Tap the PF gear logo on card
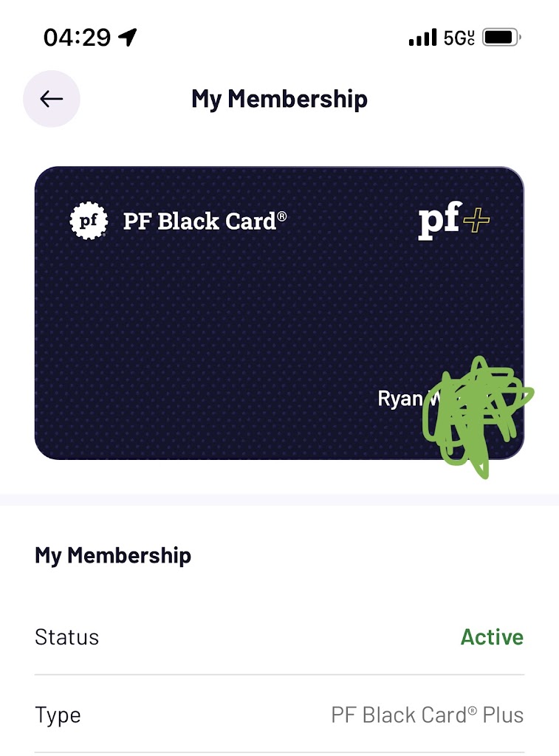 point(89,221)
